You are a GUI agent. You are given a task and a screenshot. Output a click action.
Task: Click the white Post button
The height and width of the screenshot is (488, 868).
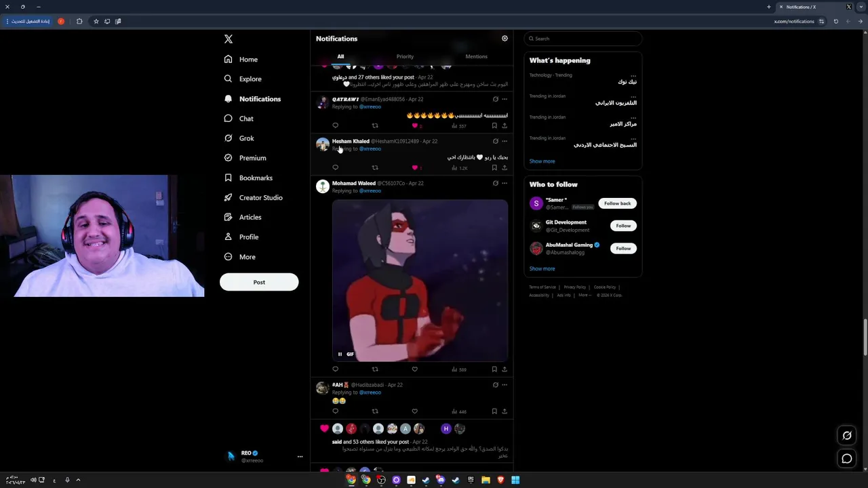click(259, 282)
